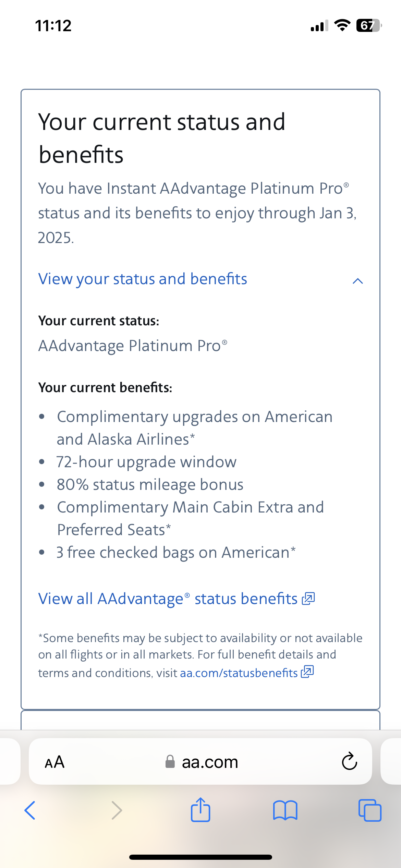Show all open Safari tabs
Image resolution: width=401 pixels, height=868 pixels.
(x=369, y=810)
